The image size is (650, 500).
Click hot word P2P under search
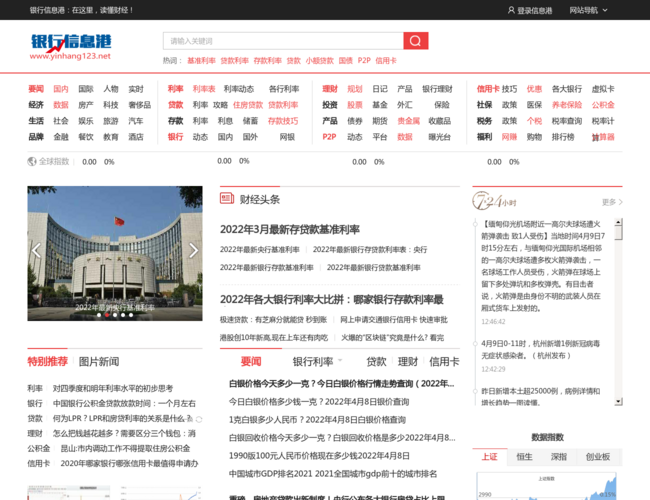[x=364, y=61]
